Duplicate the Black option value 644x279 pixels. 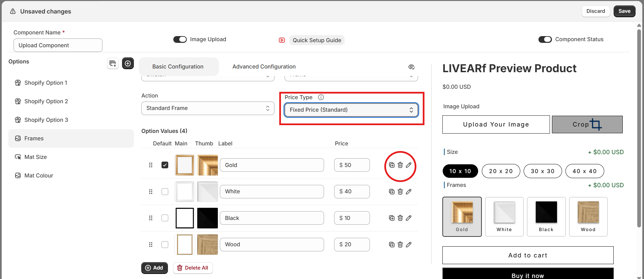pyautogui.click(x=392, y=218)
